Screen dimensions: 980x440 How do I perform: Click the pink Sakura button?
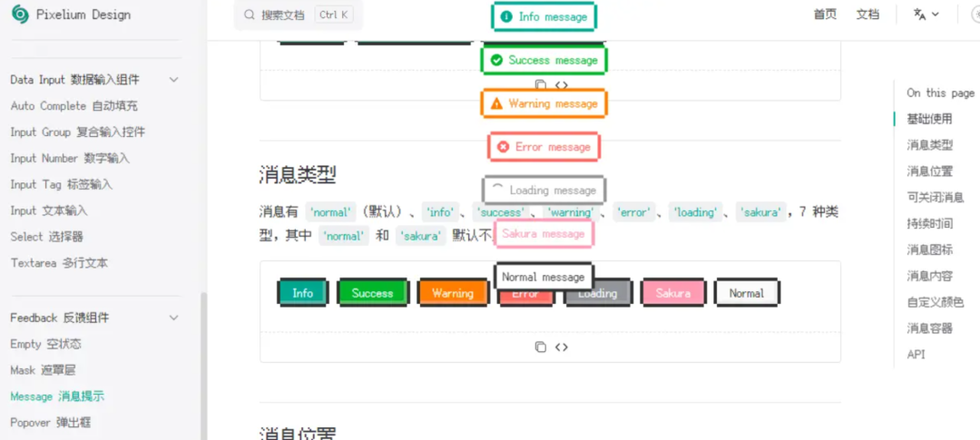click(673, 292)
